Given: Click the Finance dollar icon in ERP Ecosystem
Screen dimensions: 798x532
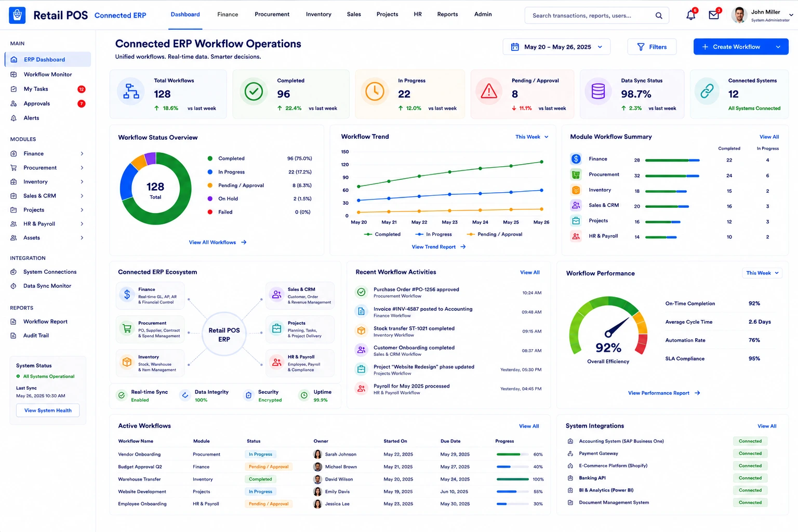Looking at the screenshot, I should coord(127,295).
